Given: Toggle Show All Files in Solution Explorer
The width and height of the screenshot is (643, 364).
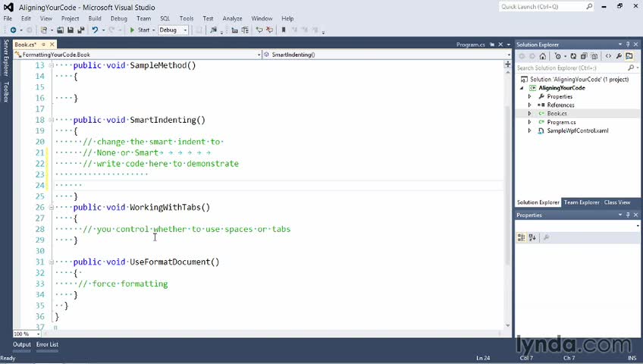Looking at the screenshot, I should tap(594, 56).
